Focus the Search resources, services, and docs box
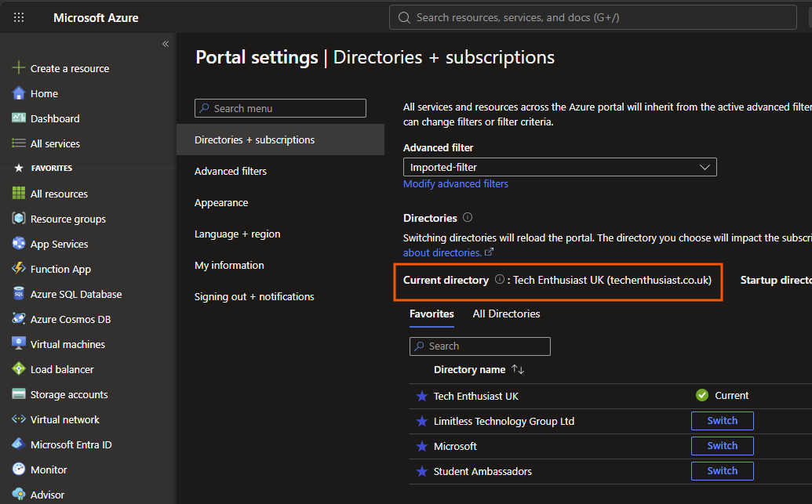This screenshot has height=504, width=812. pos(592,17)
